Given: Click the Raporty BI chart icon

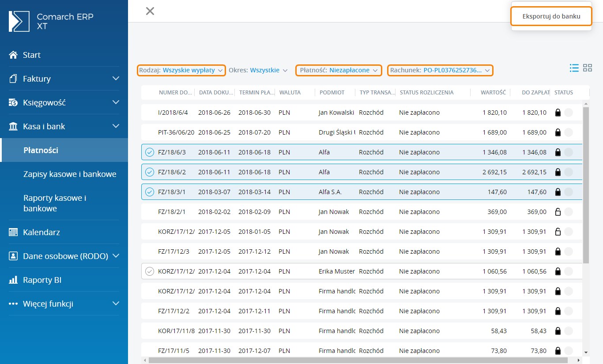Looking at the screenshot, I should (13, 280).
